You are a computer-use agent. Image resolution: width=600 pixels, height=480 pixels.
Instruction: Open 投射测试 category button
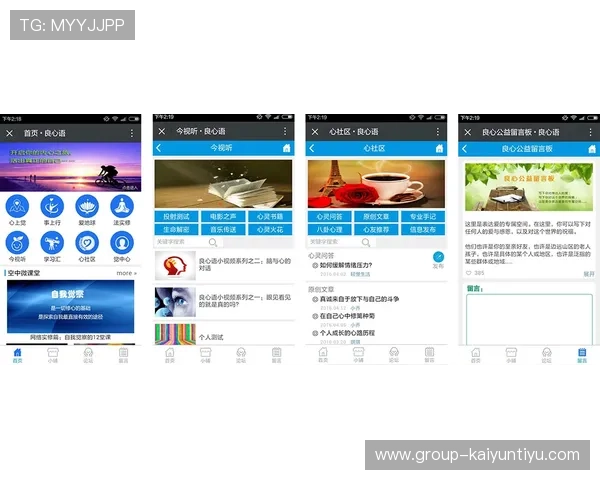[x=176, y=216]
